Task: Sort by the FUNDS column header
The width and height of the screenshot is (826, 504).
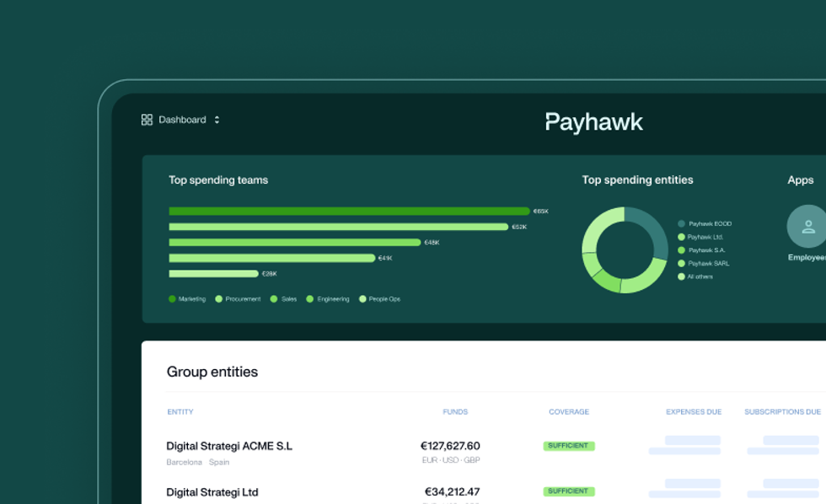Action: coord(455,411)
